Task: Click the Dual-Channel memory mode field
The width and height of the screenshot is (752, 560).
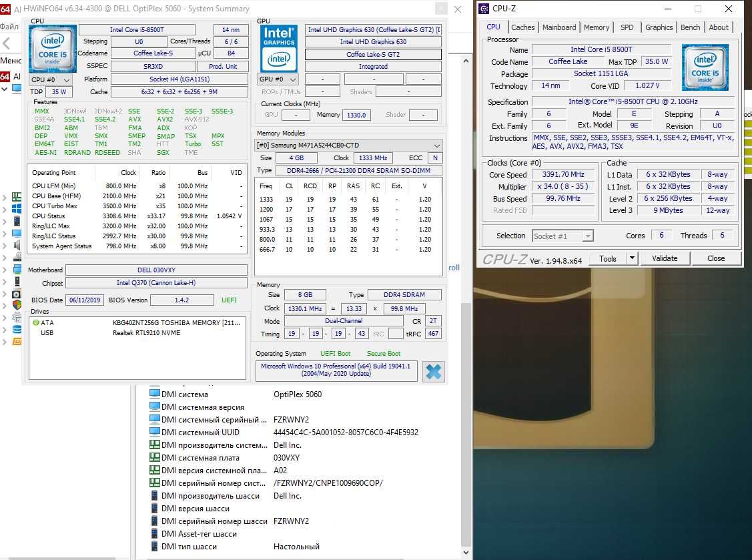Action: [344, 321]
